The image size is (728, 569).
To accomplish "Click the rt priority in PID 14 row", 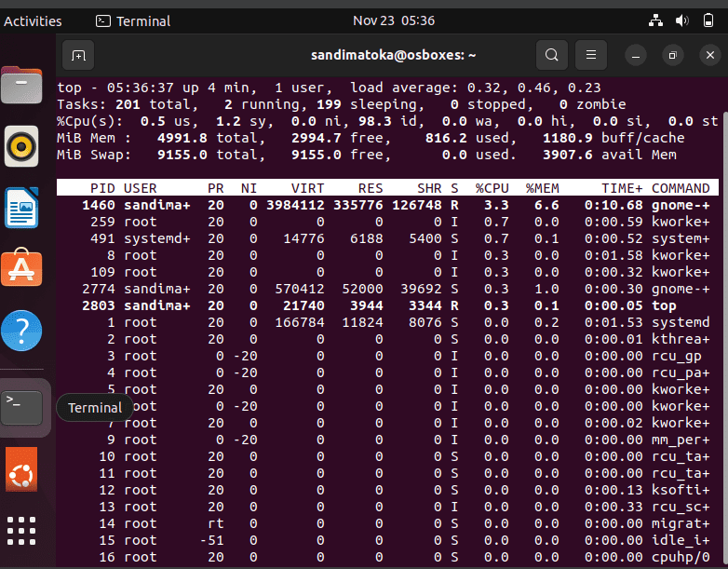I will click(x=216, y=523).
